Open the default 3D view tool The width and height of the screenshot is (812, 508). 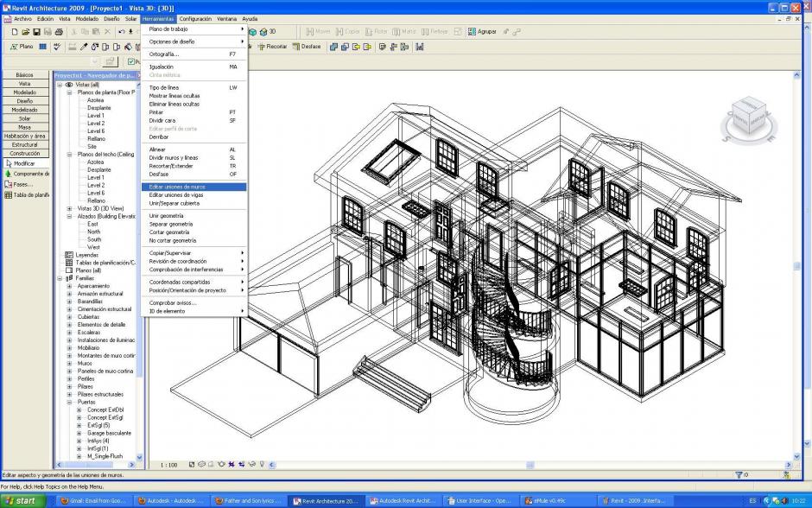[x=268, y=32]
